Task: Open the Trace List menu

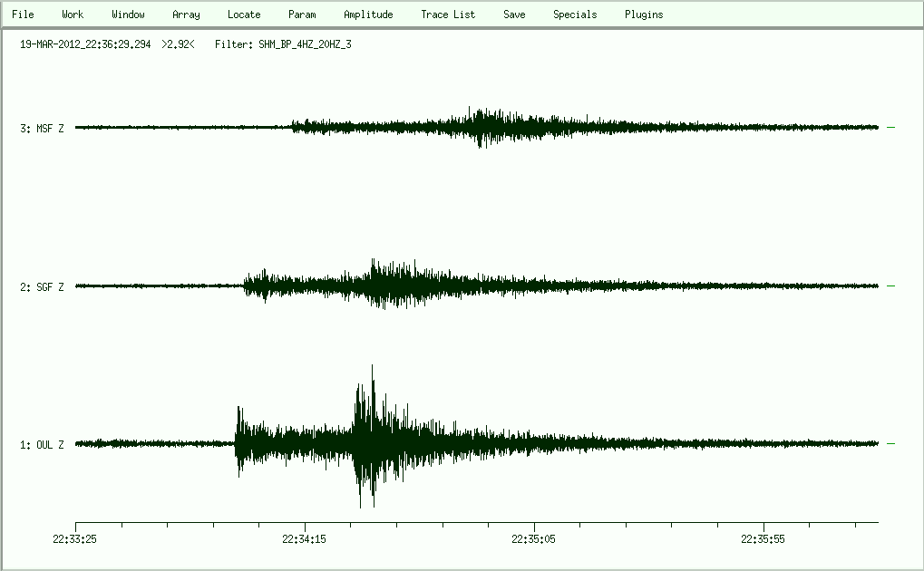Action: (x=448, y=15)
